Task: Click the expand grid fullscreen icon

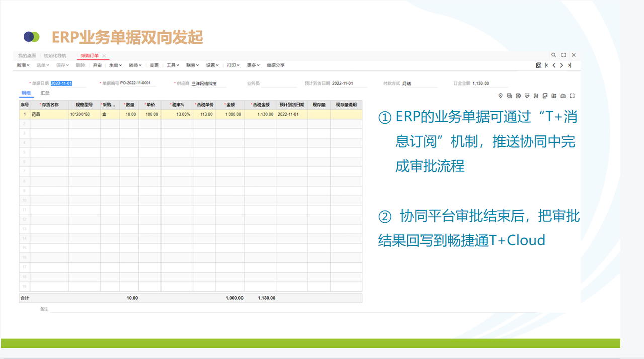Action: [572, 96]
